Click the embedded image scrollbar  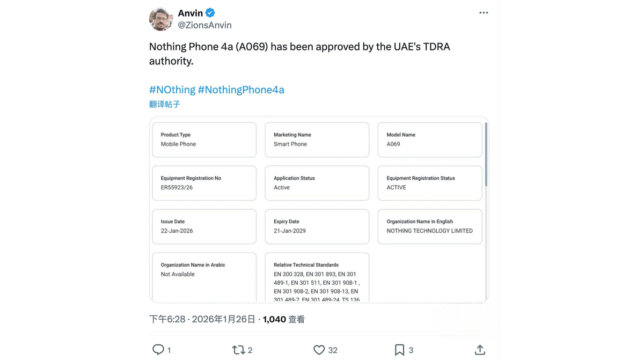pyautogui.click(x=486, y=156)
